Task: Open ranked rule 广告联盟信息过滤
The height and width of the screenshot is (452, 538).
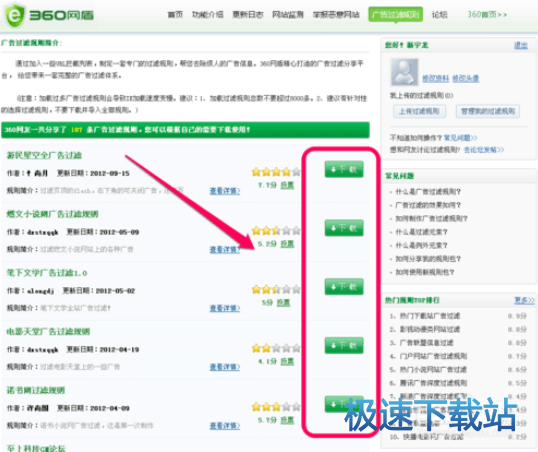Action: point(426,343)
